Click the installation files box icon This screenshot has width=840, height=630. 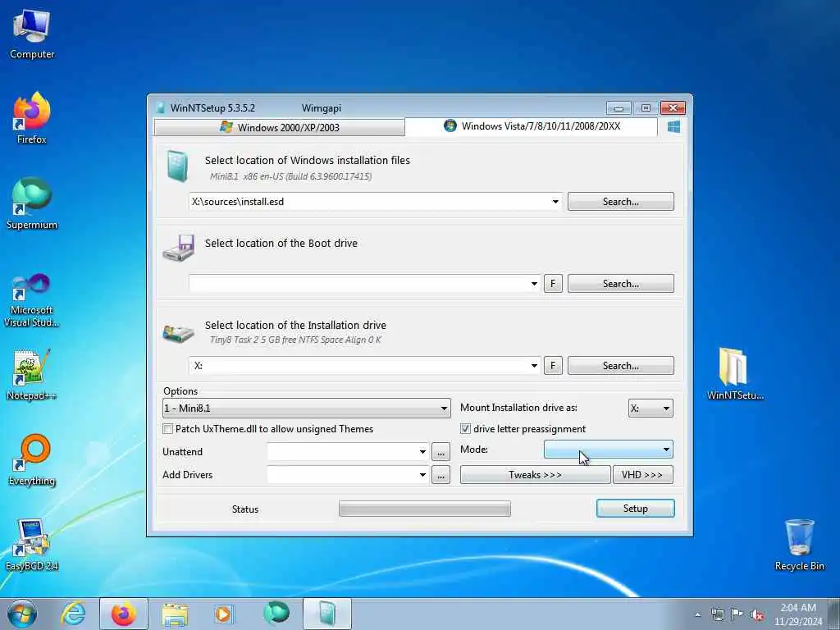coord(177,166)
